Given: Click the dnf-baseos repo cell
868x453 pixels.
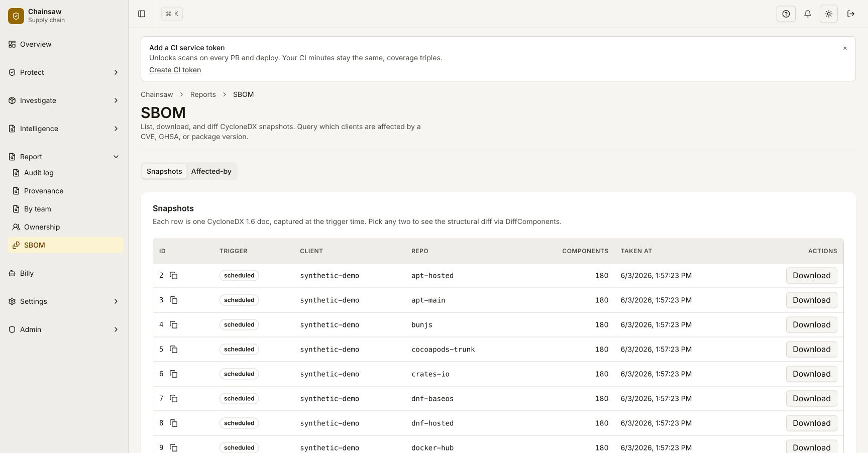Looking at the screenshot, I should pos(432,398).
